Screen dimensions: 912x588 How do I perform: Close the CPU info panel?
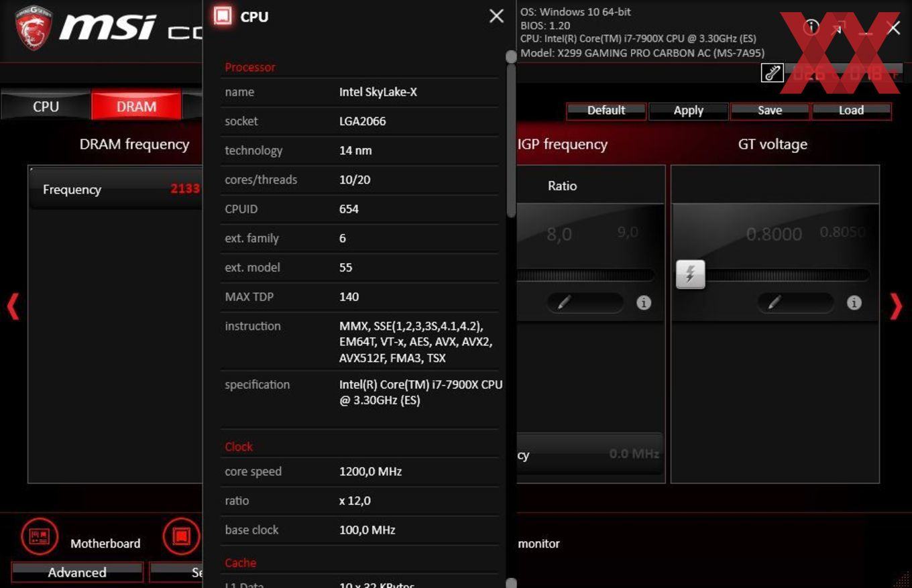[496, 16]
